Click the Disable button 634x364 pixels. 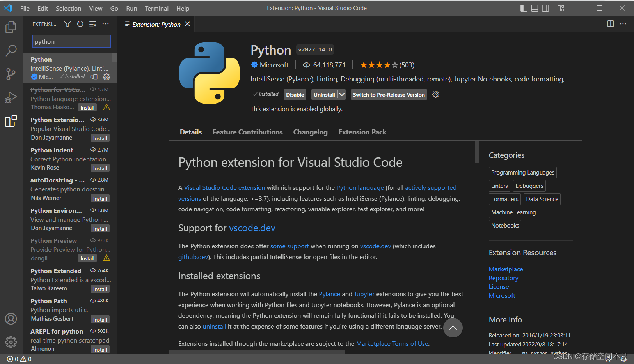tap(295, 95)
